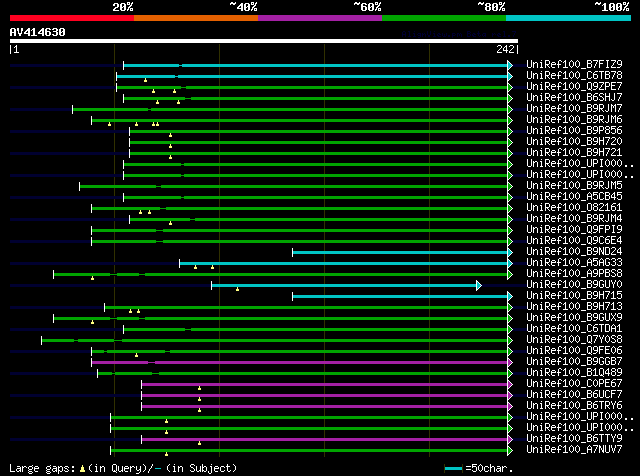Click the cyan ~100% identity legend segment
The width and height of the screenshot is (640, 476).
(568, 18)
